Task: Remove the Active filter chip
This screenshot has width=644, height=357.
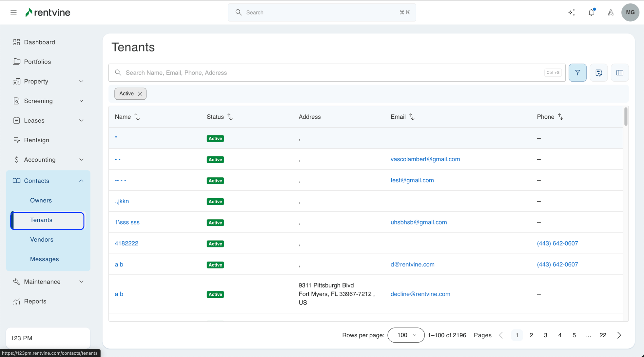Action: (x=140, y=93)
